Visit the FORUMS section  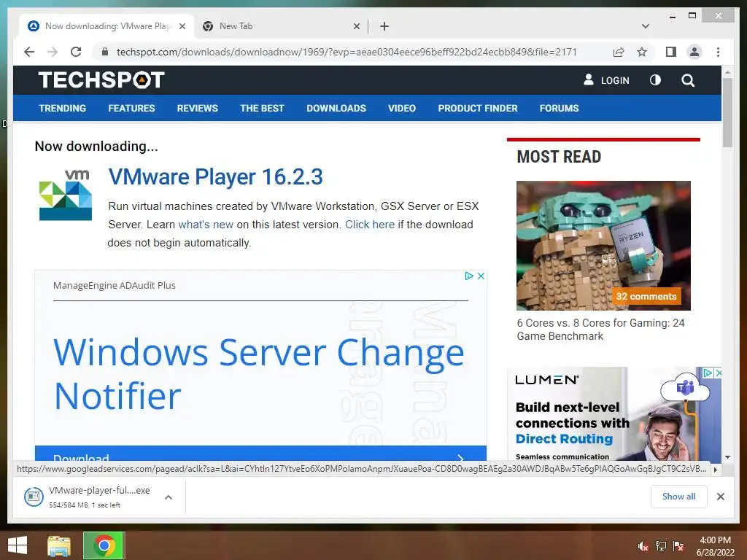coord(560,108)
